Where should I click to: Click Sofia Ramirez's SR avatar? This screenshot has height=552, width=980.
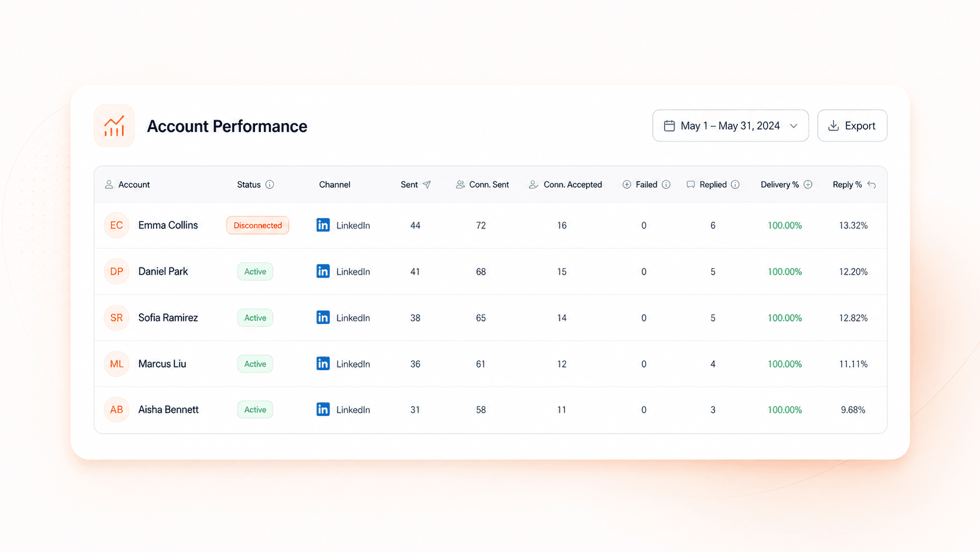coord(117,317)
